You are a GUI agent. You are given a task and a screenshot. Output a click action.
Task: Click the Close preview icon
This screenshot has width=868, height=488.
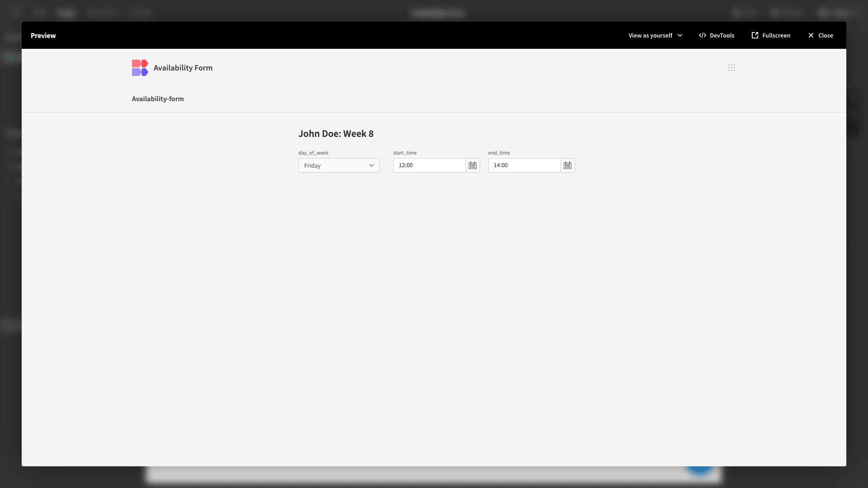[811, 34]
